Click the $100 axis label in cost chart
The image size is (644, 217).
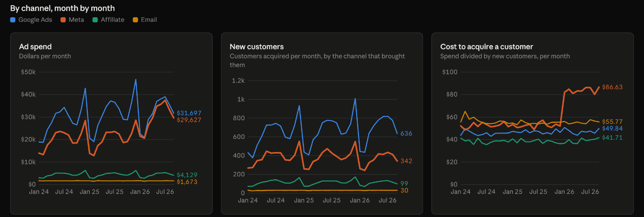click(450, 72)
